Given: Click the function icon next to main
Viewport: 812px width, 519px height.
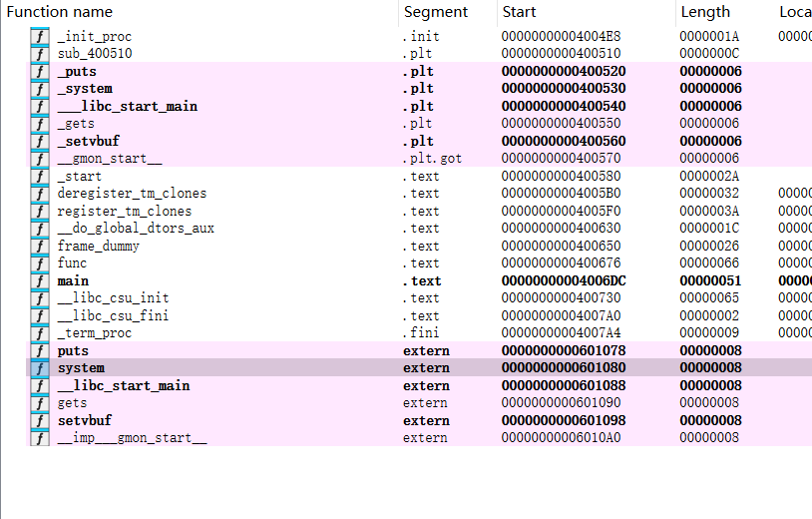Looking at the screenshot, I should [40, 281].
